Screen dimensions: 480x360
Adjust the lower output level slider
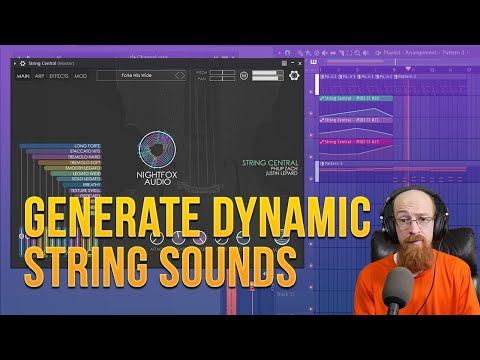click(x=268, y=78)
